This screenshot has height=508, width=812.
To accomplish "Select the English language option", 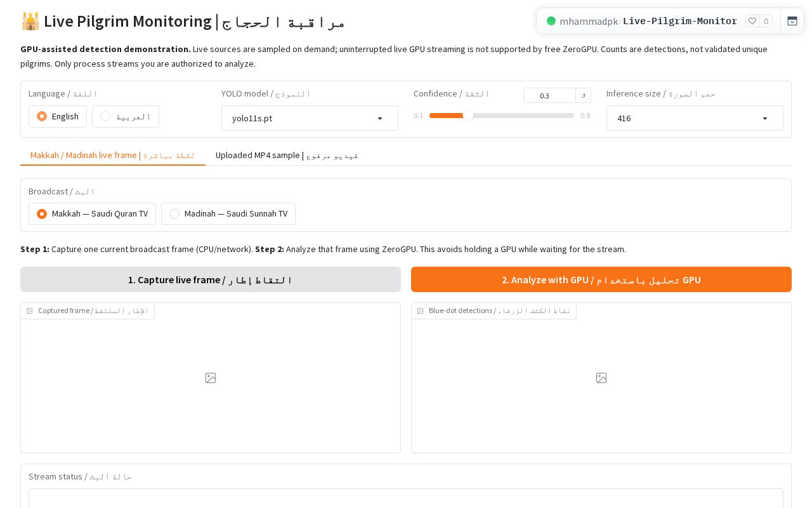I will pyautogui.click(x=58, y=116).
